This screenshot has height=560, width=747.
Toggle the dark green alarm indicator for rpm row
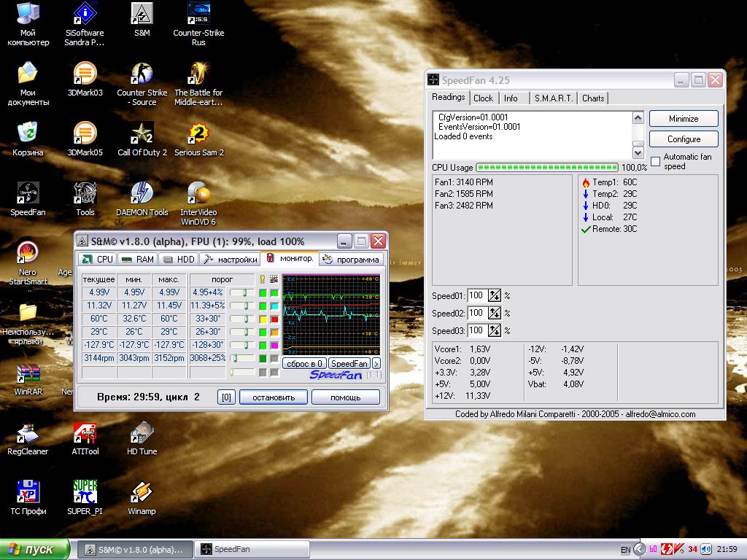pos(263,359)
